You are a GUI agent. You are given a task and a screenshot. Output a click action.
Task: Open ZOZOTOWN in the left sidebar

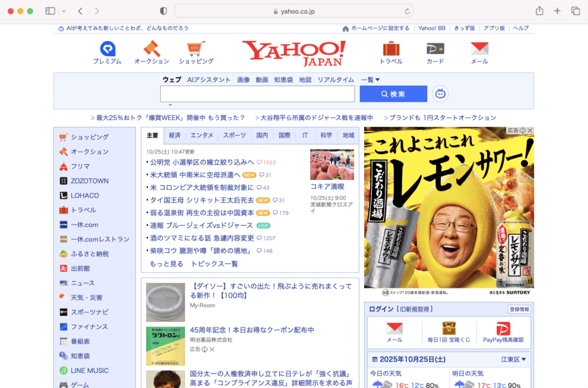tap(90, 181)
